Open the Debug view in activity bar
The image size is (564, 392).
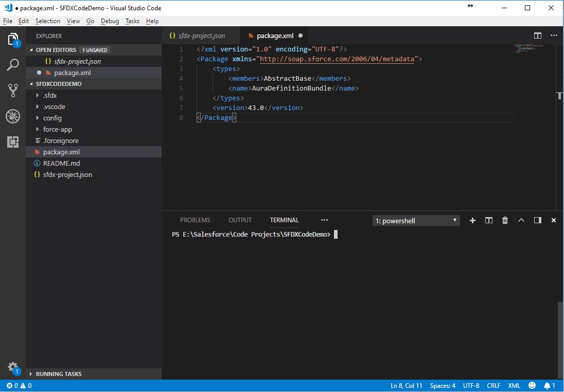point(13,116)
